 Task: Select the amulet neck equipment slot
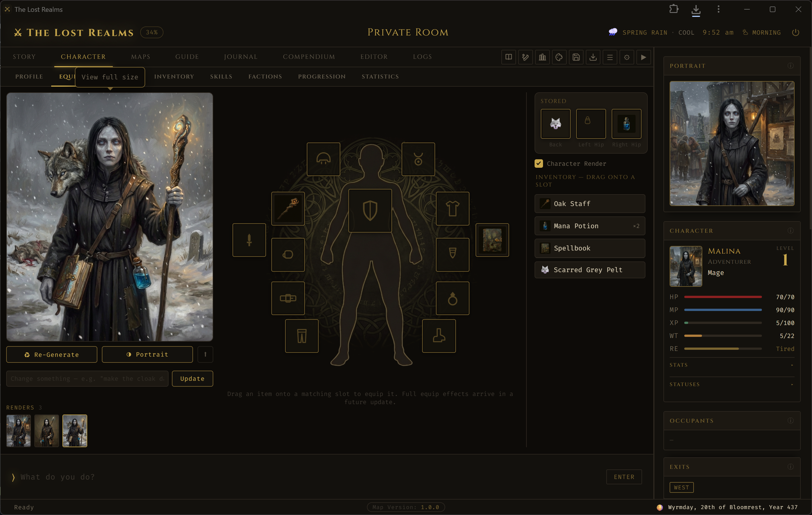[418, 159]
